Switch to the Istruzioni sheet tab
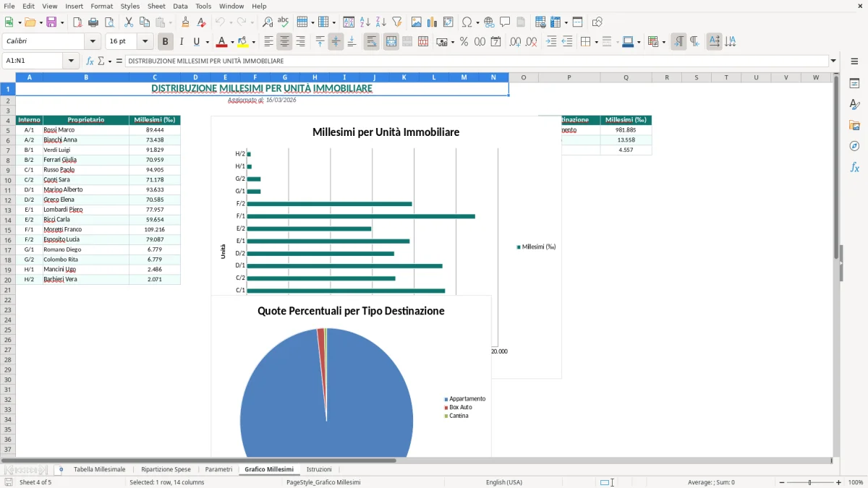This screenshot has height=488, width=868. (319, 470)
